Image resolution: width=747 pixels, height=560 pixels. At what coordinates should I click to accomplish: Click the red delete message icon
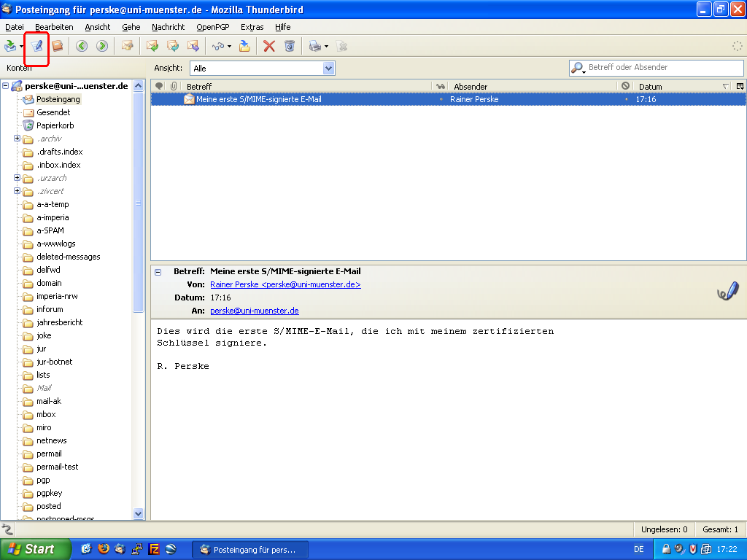pos(269,46)
